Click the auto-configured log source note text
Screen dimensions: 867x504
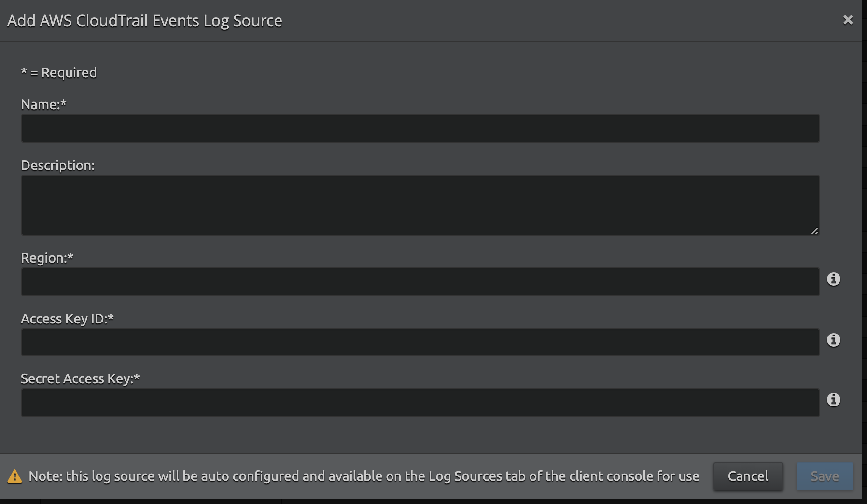click(x=364, y=476)
